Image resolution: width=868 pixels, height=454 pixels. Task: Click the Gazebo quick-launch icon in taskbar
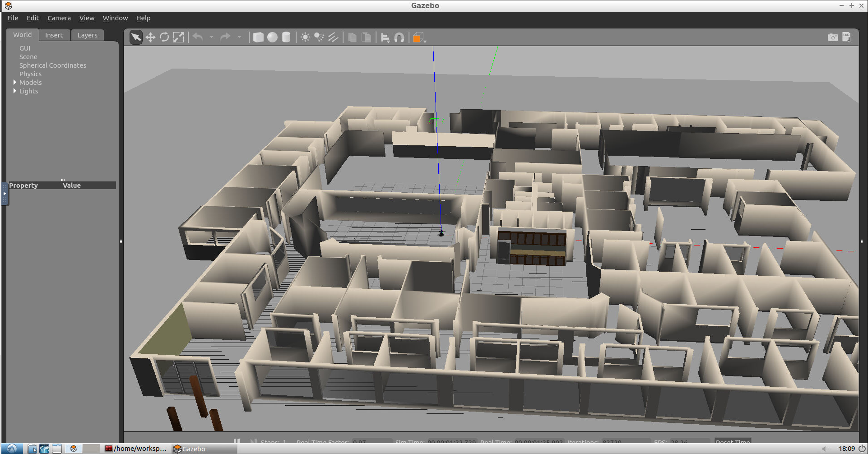[x=74, y=449]
